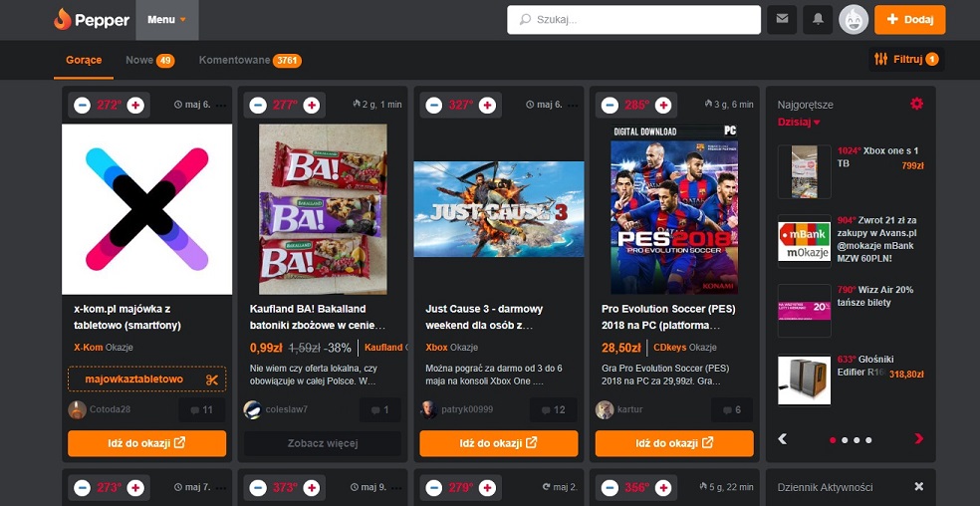Open the messages envelope icon

tap(782, 19)
